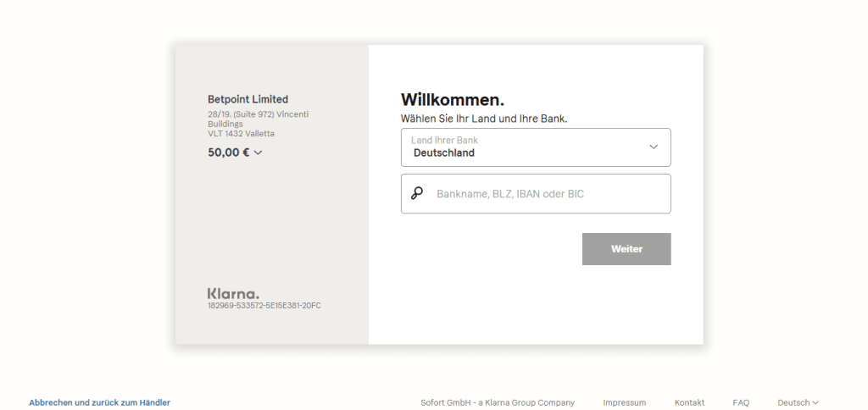The image size is (868, 410).
Task: Click the magnifier search icon
Action: pyautogui.click(x=417, y=194)
